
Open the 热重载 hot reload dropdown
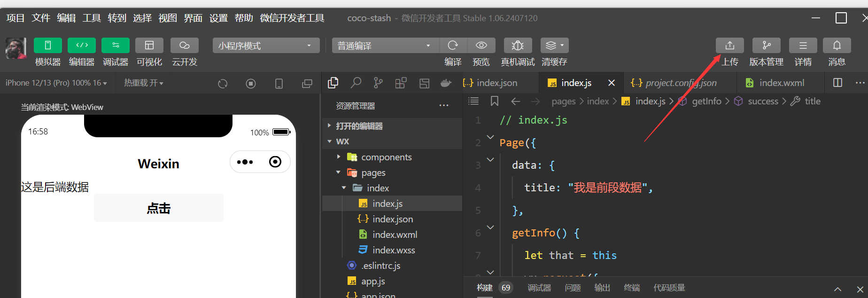[143, 83]
